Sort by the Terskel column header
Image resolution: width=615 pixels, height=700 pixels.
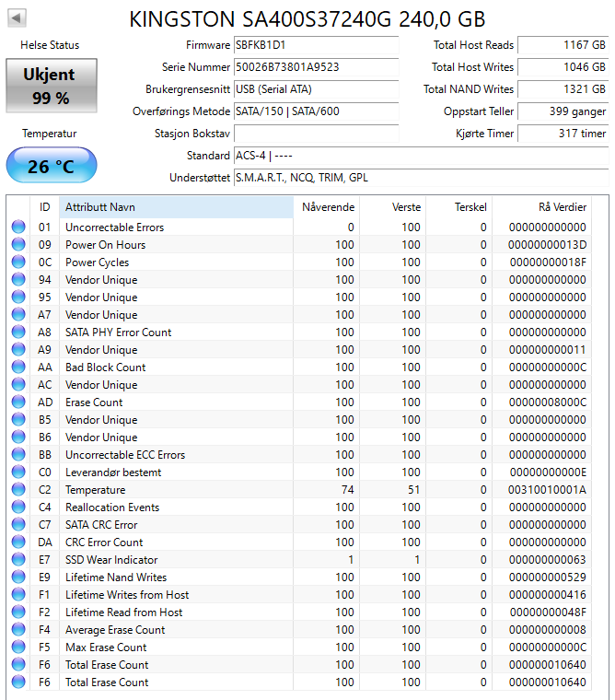[458, 207]
